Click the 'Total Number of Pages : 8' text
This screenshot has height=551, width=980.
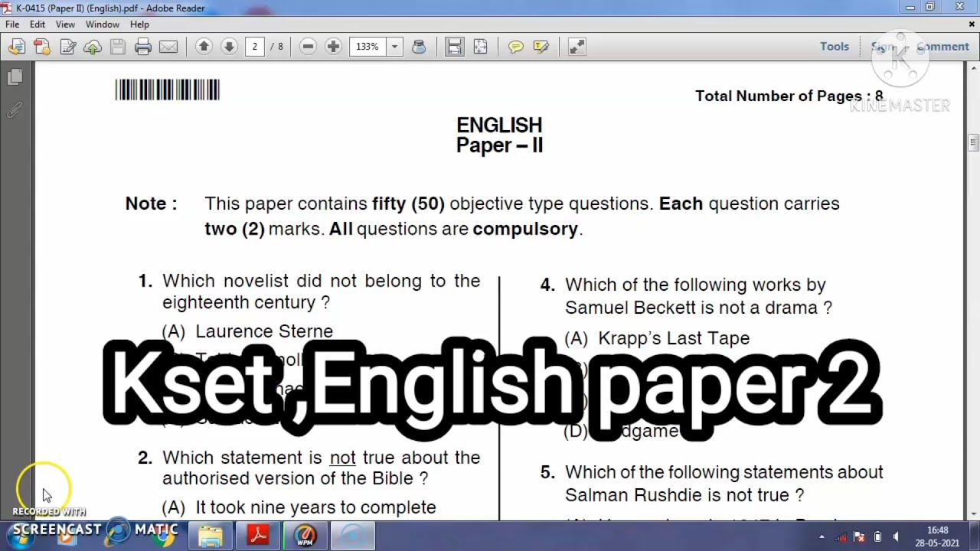789,96
